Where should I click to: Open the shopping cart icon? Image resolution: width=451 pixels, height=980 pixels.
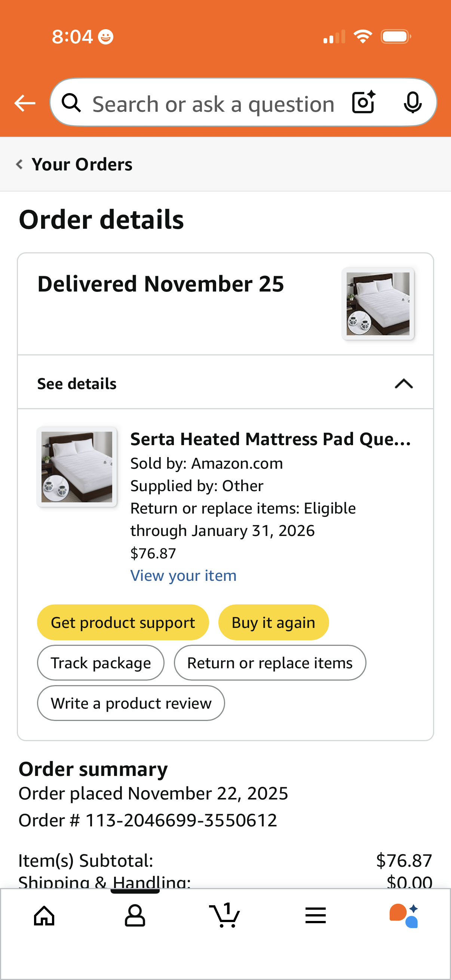click(x=225, y=915)
